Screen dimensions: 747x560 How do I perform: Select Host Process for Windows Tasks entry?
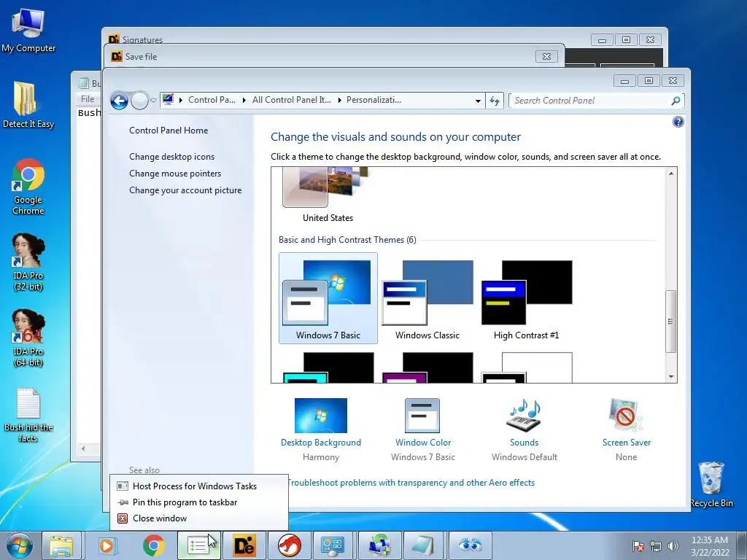click(x=198, y=486)
